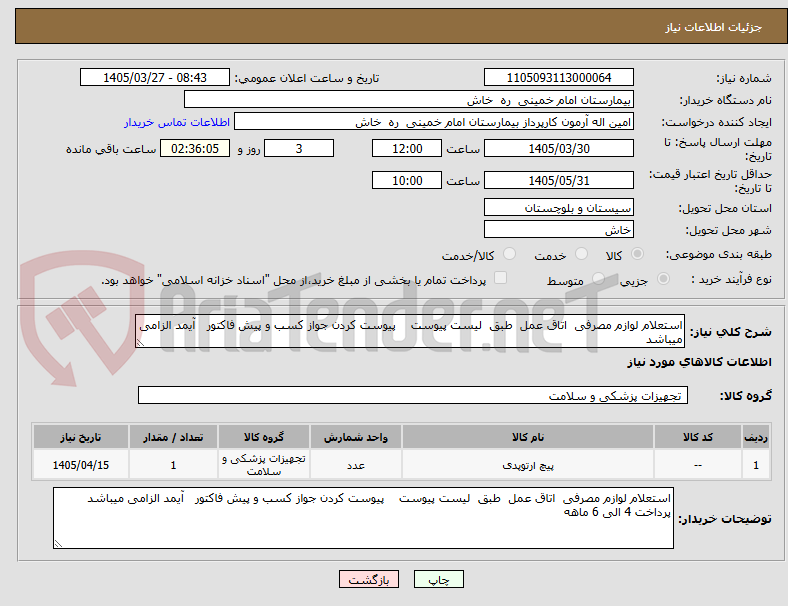
Task: Click the نام کالا column header
Action: click(x=528, y=437)
